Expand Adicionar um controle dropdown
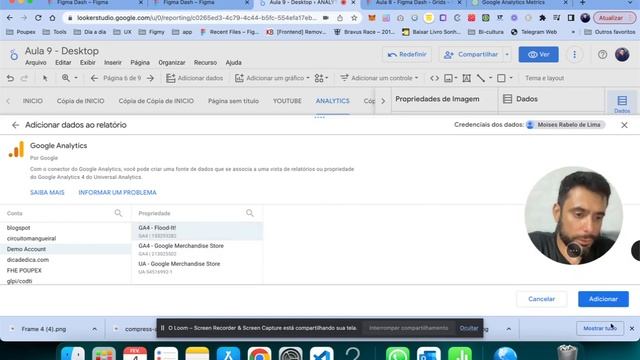The width and height of the screenshot is (640, 360). 416,78
